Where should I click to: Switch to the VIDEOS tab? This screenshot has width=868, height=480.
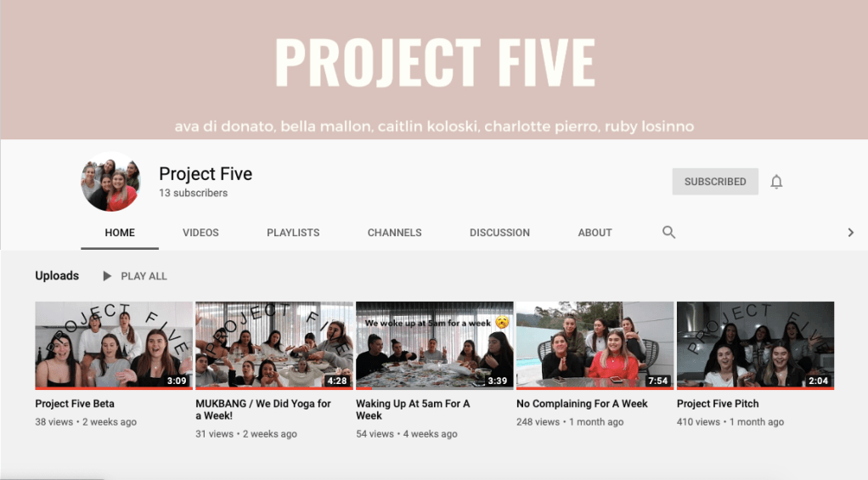tap(200, 233)
